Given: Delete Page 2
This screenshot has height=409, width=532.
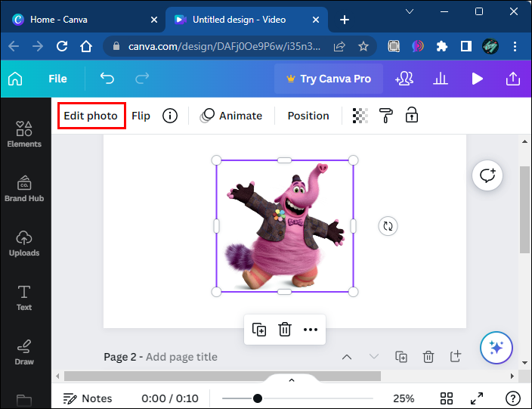Looking at the screenshot, I should pyautogui.click(x=428, y=357).
